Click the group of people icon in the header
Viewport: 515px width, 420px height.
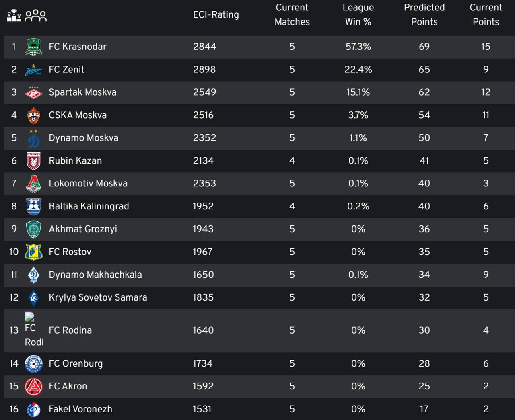click(x=36, y=16)
